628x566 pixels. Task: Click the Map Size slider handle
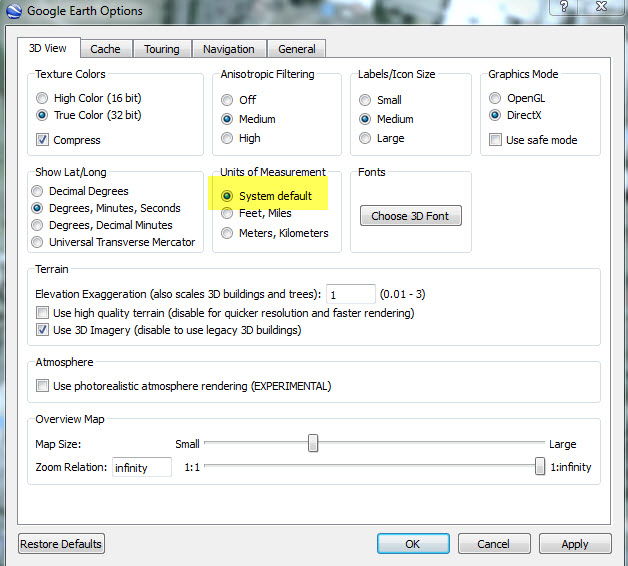[x=313, y=443]
